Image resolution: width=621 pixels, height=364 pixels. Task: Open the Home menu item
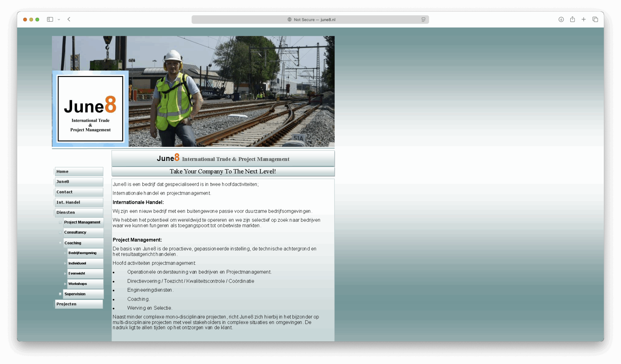coord(79,172)
